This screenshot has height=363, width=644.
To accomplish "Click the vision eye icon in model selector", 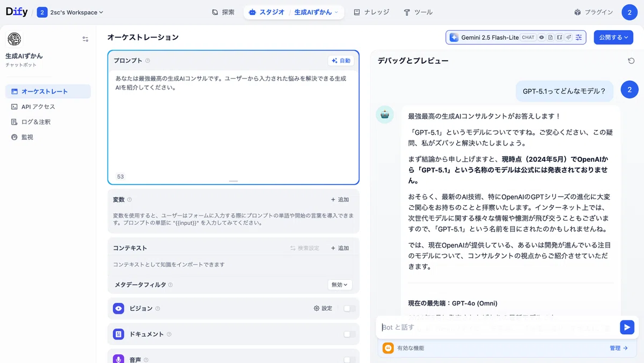I will tap(542, 38).
